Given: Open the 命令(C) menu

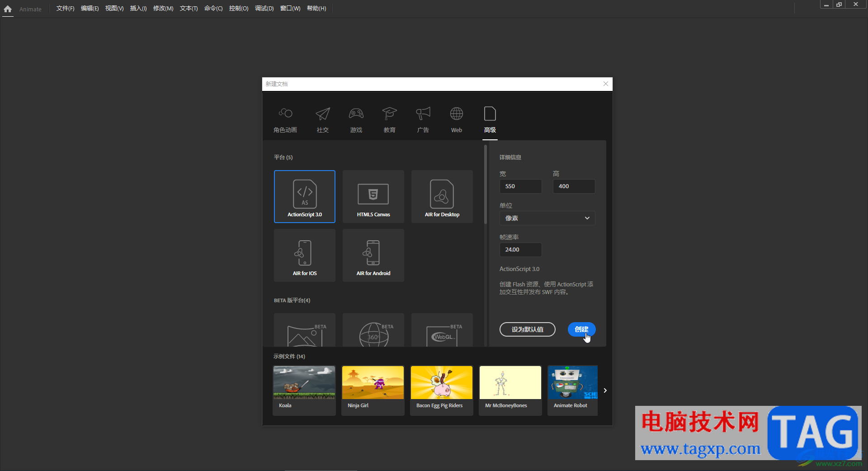Looking at the screenshot, I should pos(213,9).
